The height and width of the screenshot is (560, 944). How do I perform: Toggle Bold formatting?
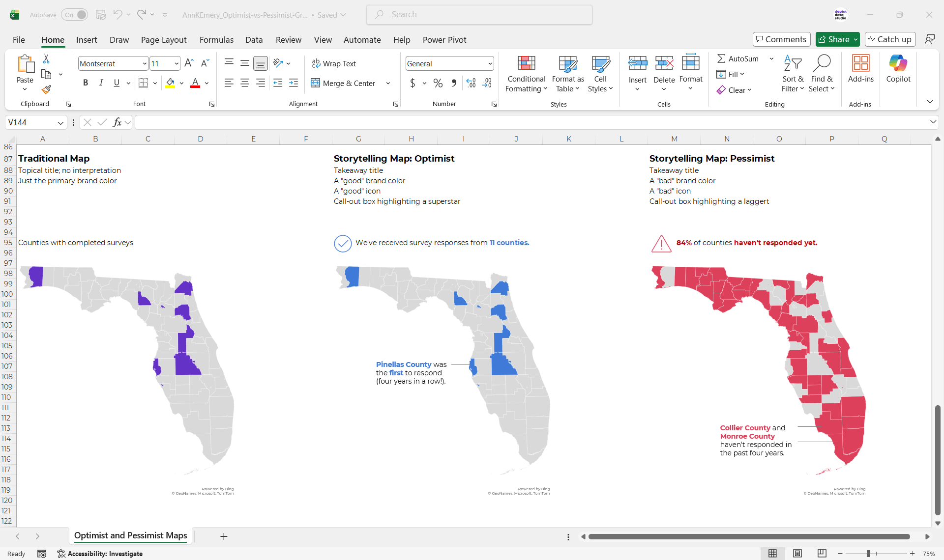[86, 83]
